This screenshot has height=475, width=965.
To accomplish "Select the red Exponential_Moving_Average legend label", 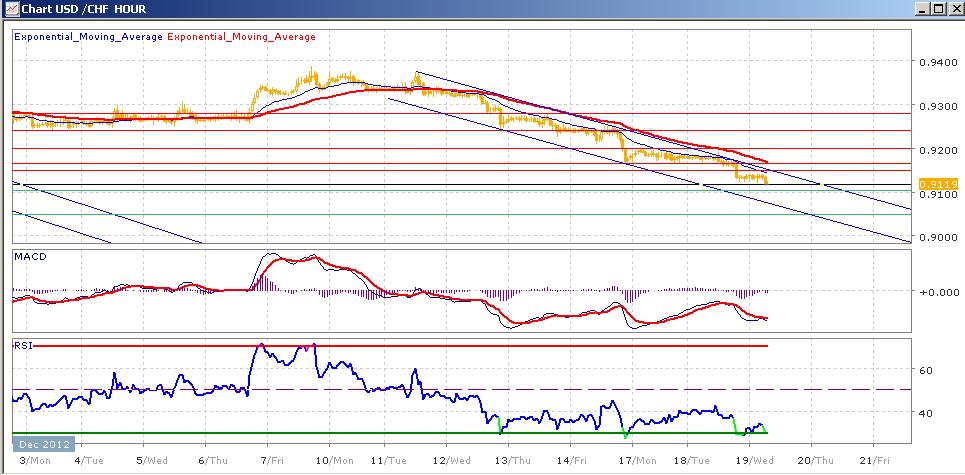I will point(241,37).
